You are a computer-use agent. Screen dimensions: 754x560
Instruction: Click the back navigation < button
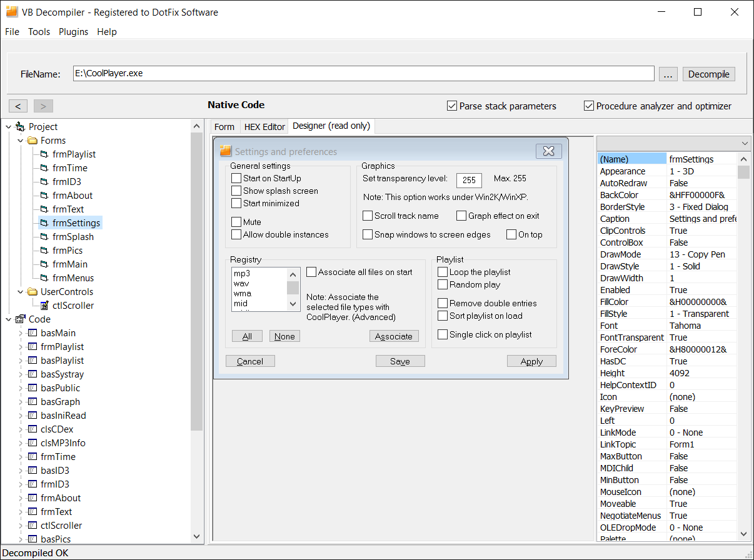tap(18, 106)
